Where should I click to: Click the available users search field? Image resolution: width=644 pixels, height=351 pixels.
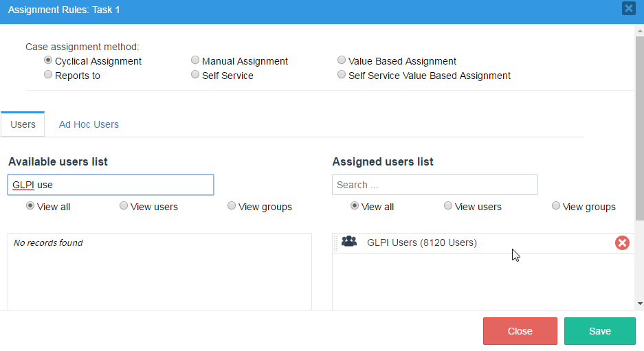pos(111,185)
